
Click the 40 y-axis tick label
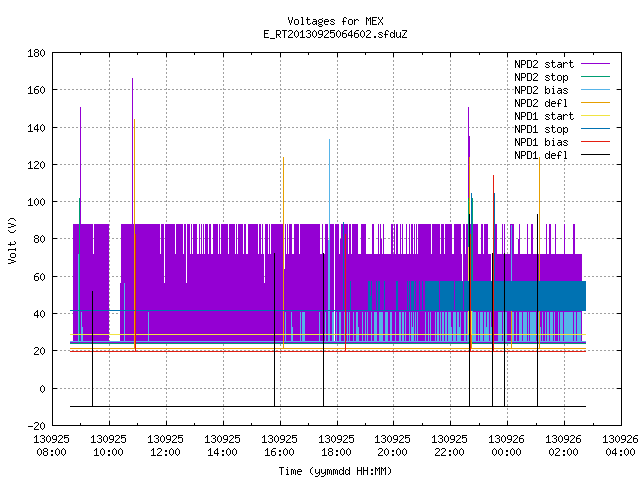pyautogui.click(x=39, y=314)
